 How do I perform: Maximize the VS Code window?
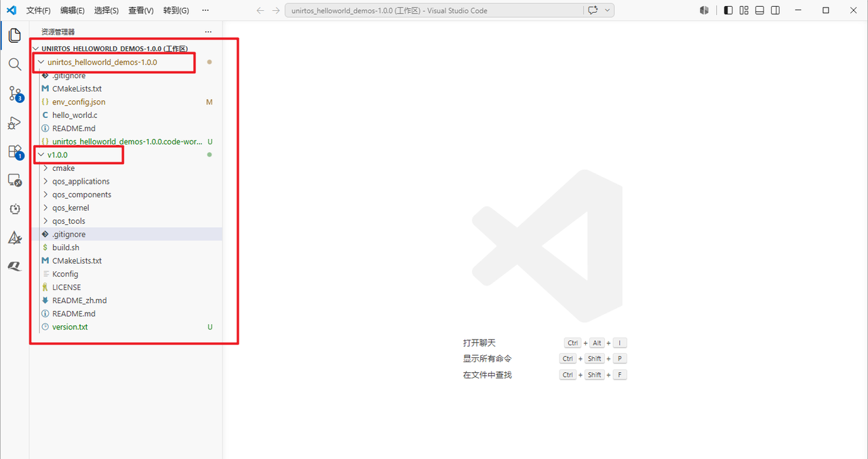point(825,10)
